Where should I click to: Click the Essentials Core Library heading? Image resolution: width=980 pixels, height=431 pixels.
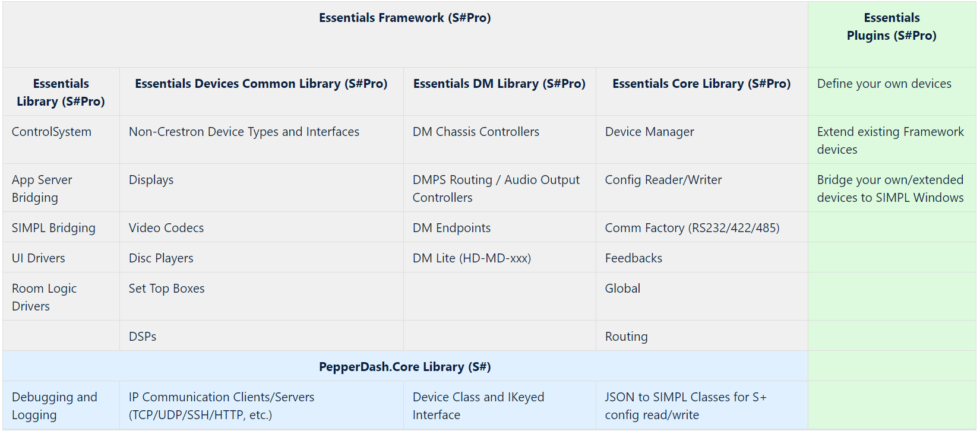(x=701, y=84)
